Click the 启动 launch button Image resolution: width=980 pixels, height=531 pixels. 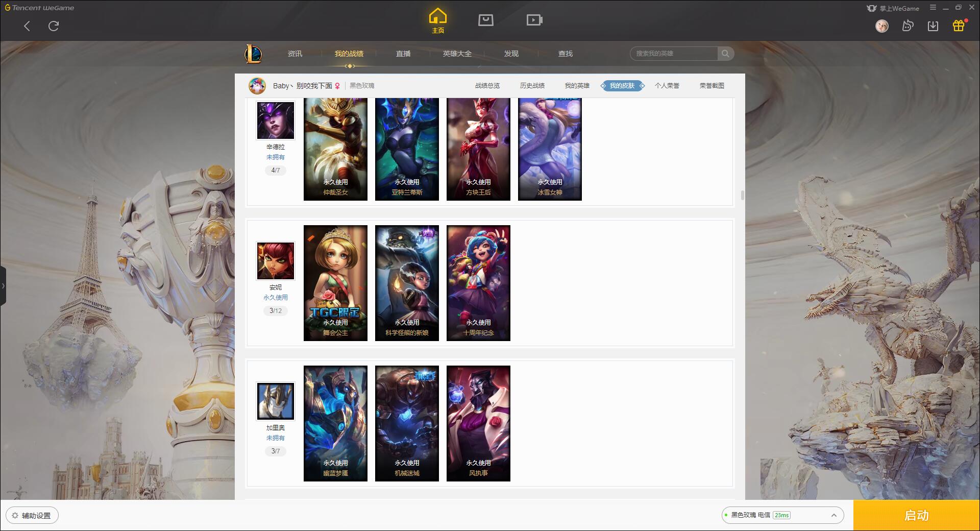[916, 516]
